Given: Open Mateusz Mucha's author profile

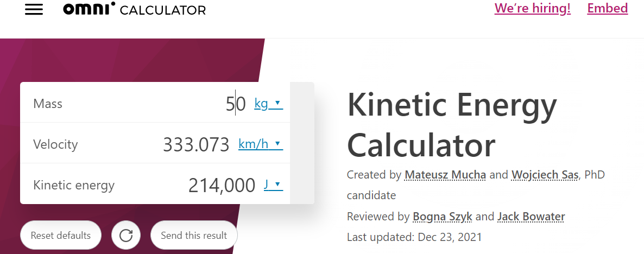Looking at the screenshot, I should [445, 175].
